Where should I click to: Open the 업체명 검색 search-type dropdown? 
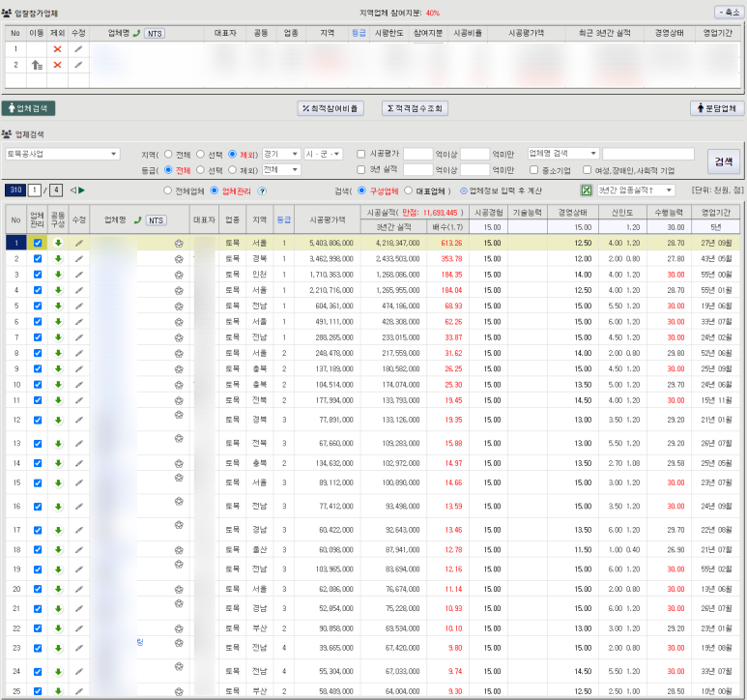click(x=563, y=154)
